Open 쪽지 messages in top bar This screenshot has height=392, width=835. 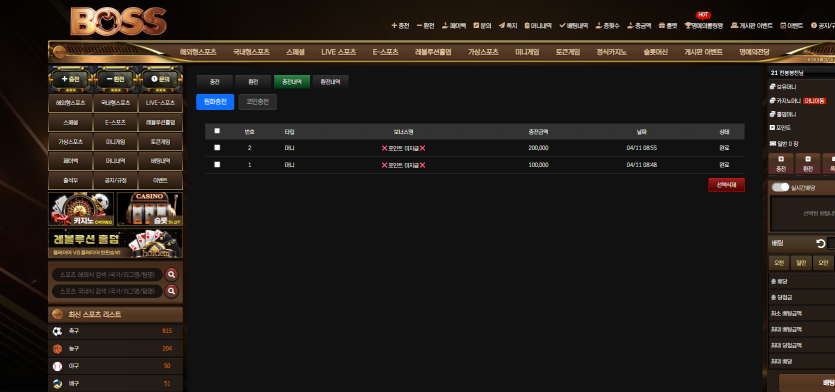[508, 26]
